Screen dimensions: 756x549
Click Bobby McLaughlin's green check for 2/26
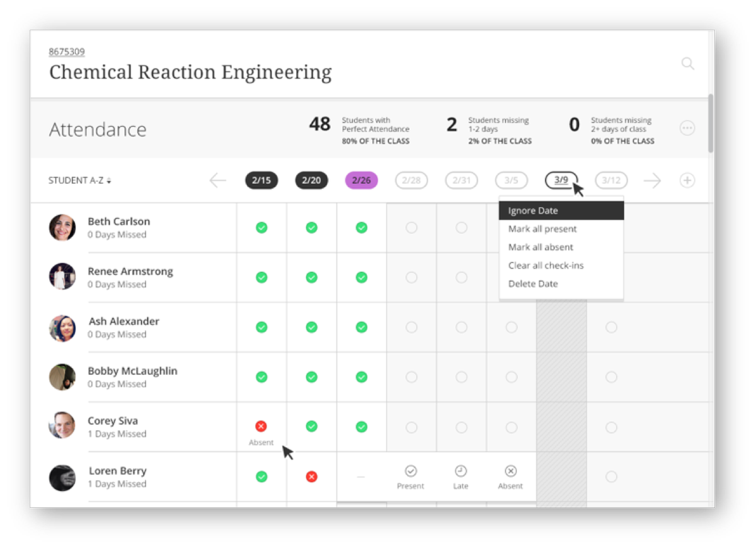362,377
